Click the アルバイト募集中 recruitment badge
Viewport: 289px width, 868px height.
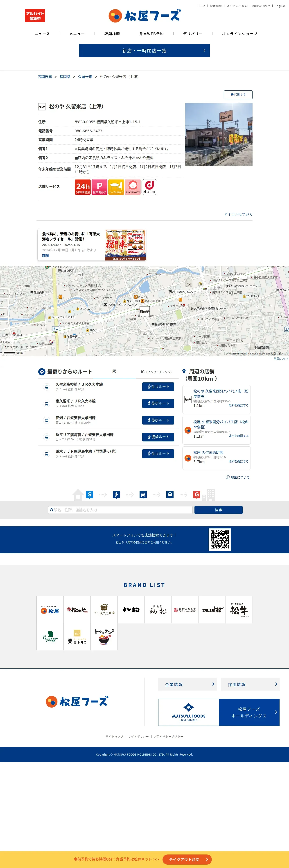pos(35,16)
